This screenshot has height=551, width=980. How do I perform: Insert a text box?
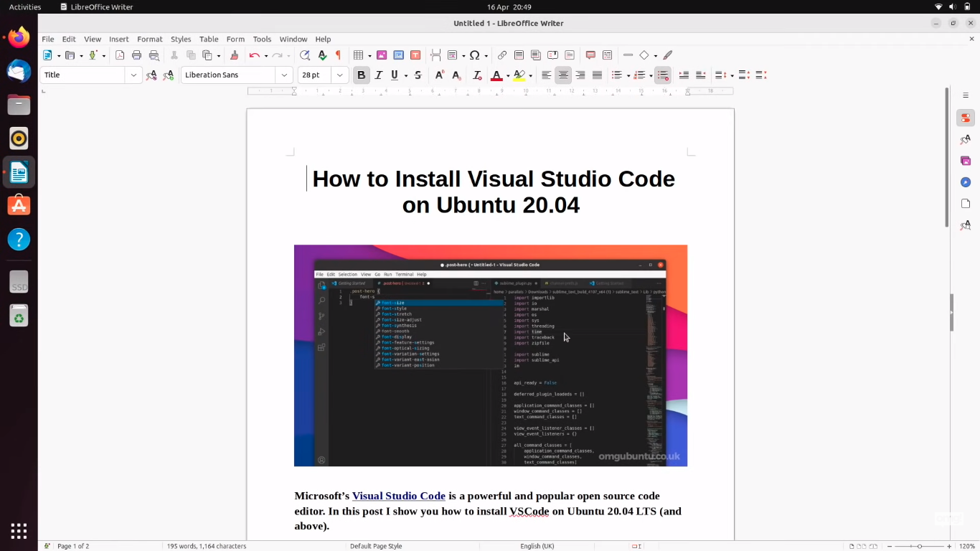(x=415, y=55)
